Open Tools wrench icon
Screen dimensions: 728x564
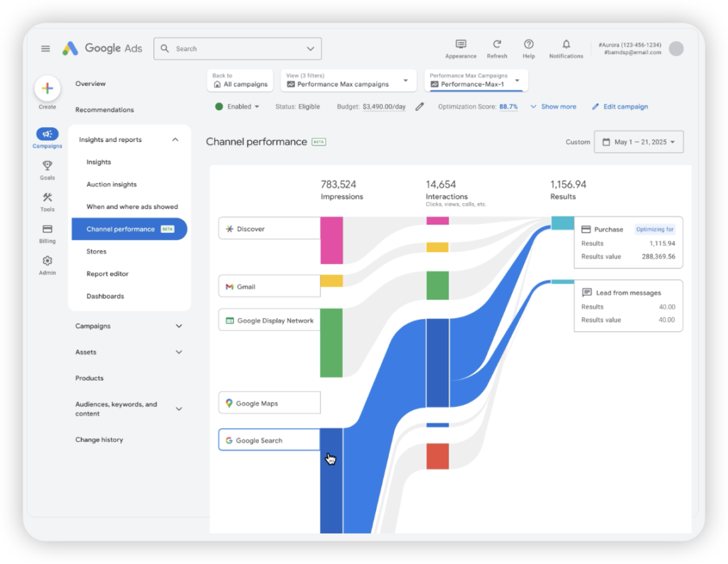pos(48,197)
